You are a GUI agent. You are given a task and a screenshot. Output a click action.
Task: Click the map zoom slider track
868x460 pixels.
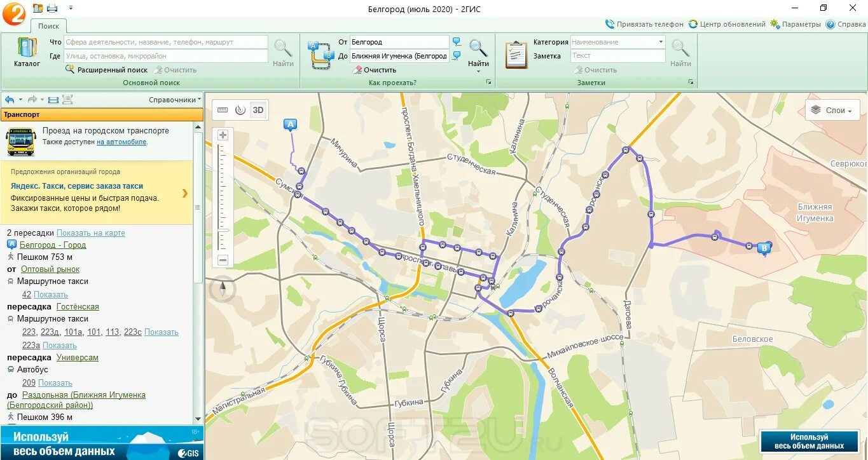pyautogui.click(x=223, y=197)
